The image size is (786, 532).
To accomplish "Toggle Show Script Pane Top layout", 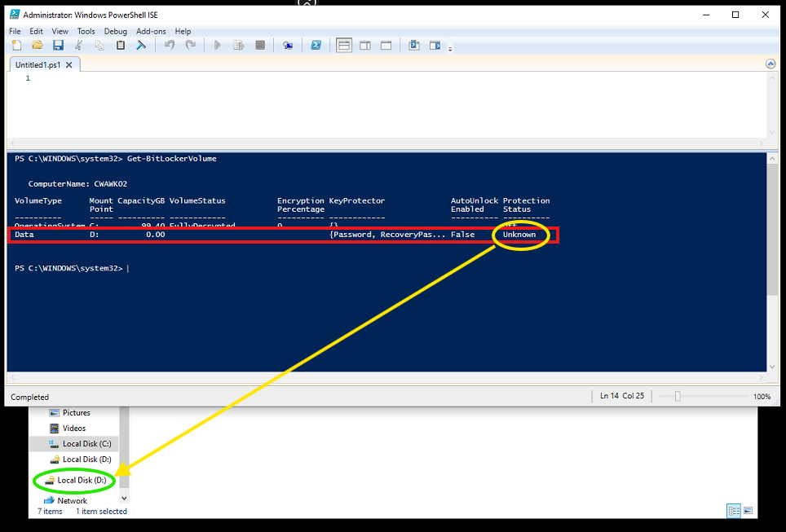I will [344, 46].
